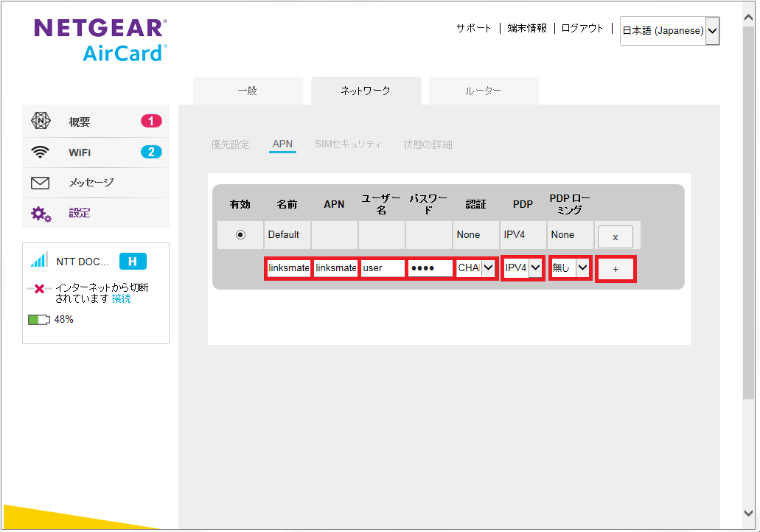Open the WiFi menu item
The height and width of the screenshot is (532, 760).
[x=96, y=153]
